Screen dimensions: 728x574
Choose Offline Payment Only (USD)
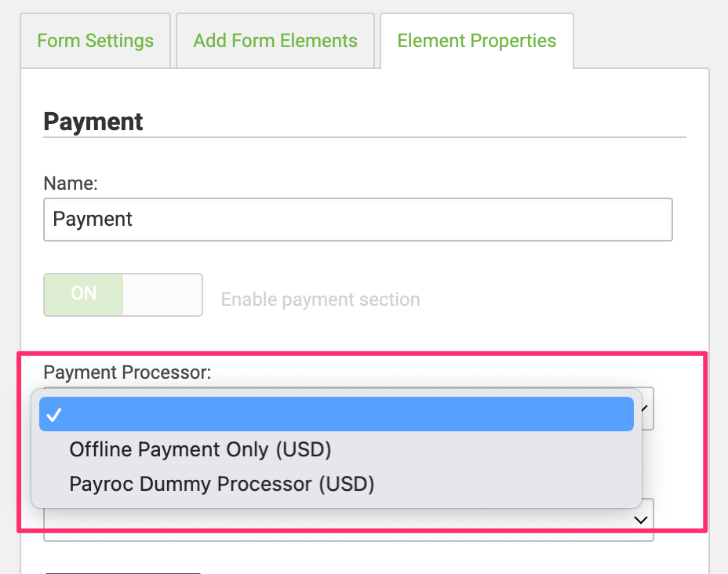[200, 449]
